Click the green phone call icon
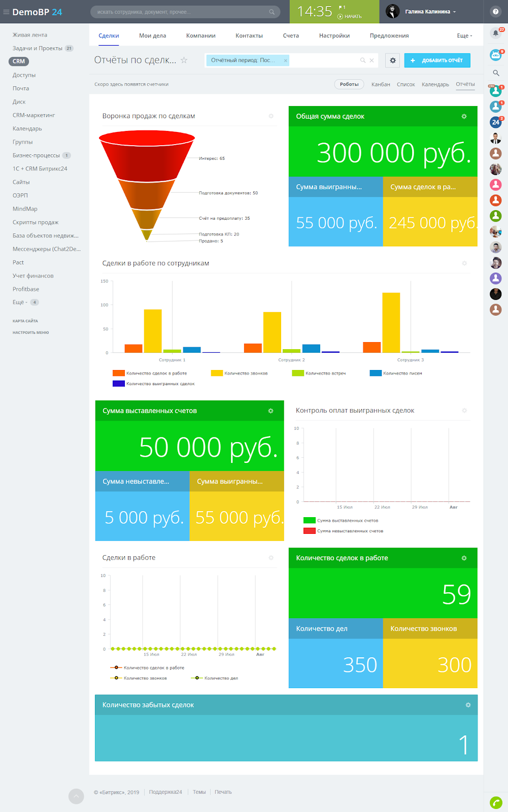Screen dimensions: 508x812 (496, 802)
